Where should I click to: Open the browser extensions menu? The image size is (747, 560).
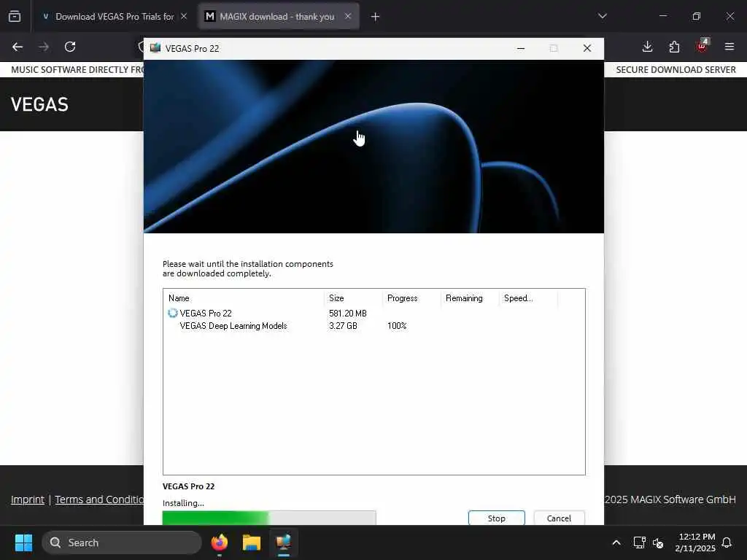(674, 47)
